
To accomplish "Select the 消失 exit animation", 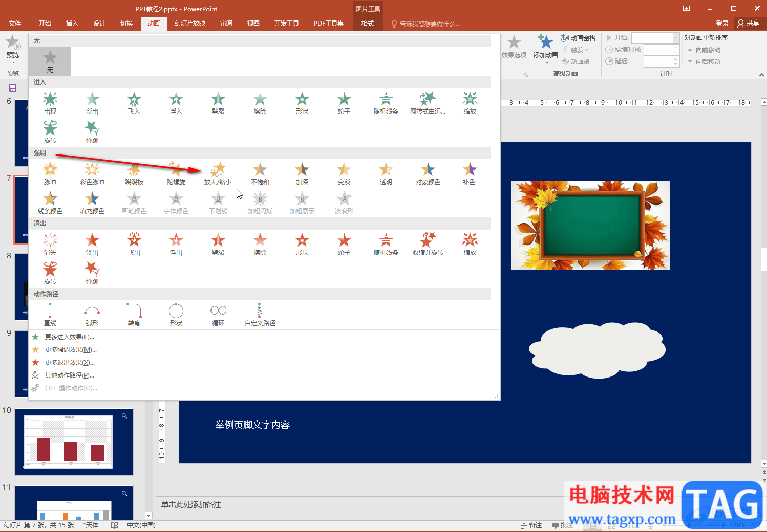I will (x=50, y=244).
